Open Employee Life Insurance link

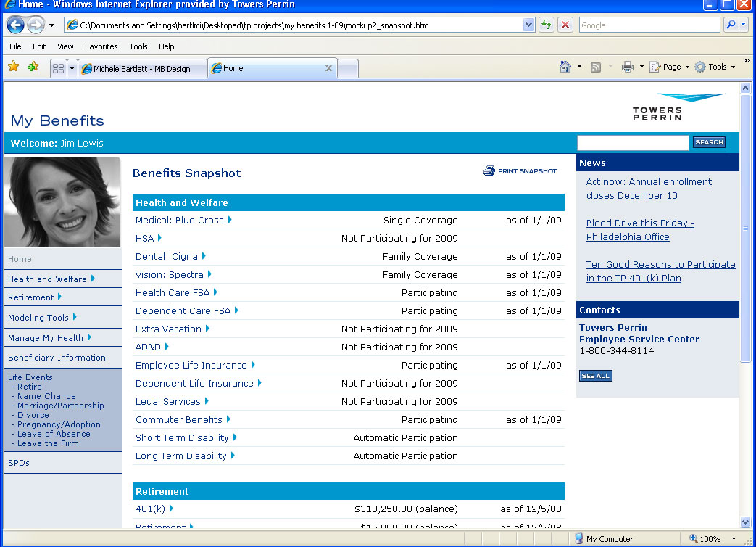coord(191,365)
